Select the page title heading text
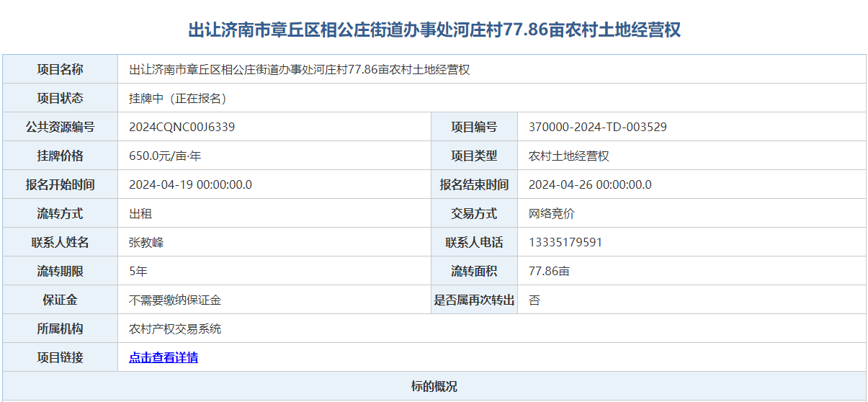The width and height of the screenshot is (868, 402). [434, 30]
